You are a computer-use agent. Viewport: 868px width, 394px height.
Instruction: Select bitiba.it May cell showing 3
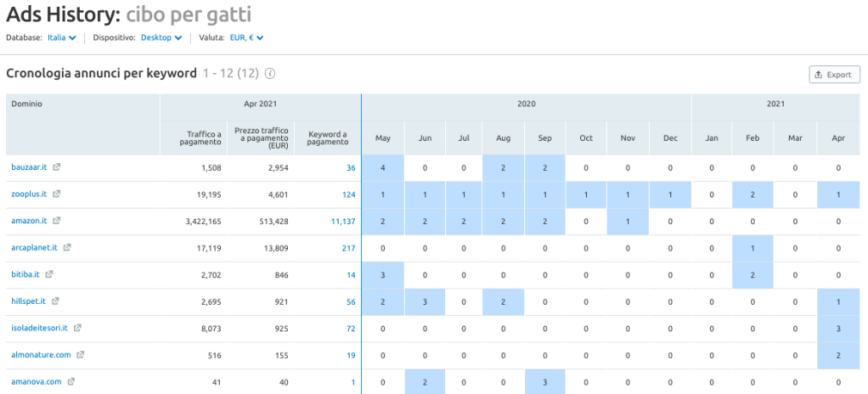pos(383,275)
